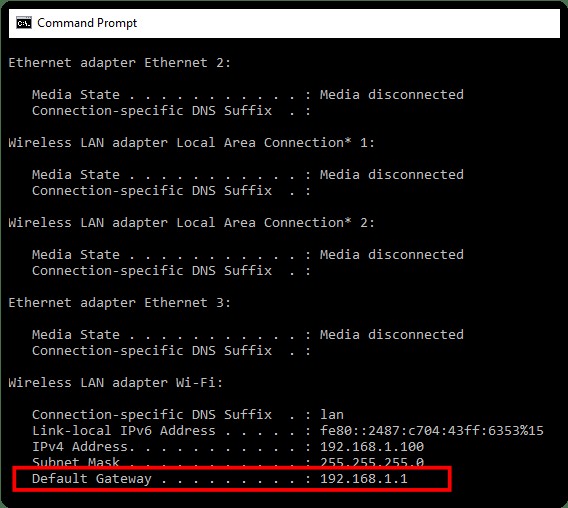This screenshot has width=568, height=508.
Task: Click Media disconnected under Ethernet 2
Action: coord(392,95)
